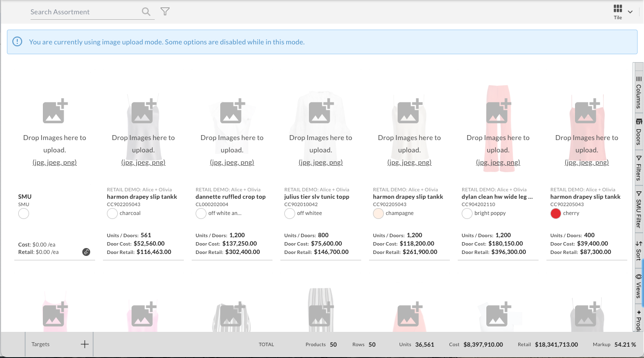Add a target with the plus icon

coord(84,345)
